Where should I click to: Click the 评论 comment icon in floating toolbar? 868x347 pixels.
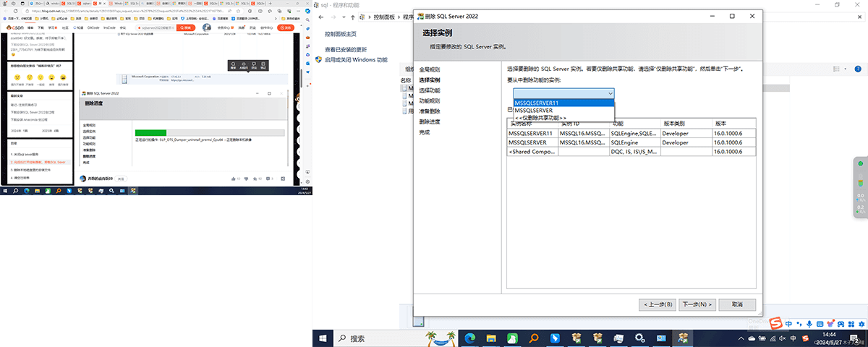253,66
